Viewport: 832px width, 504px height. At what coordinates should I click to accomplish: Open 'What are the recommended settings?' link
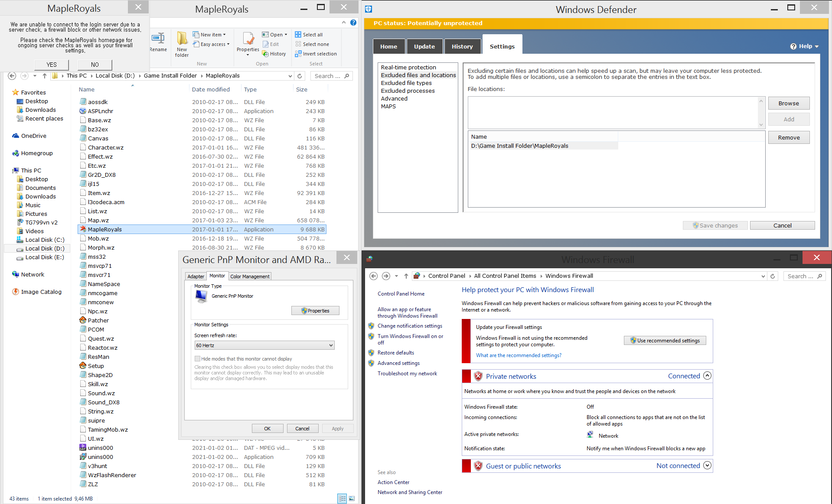tap(519, 355)
